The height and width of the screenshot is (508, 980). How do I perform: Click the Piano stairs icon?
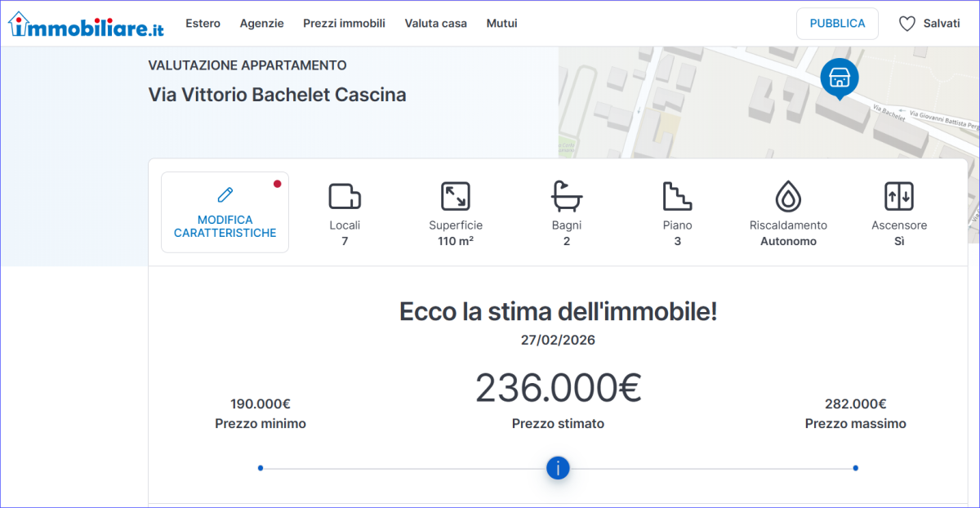pyautogui.click(x=677, y=197)
